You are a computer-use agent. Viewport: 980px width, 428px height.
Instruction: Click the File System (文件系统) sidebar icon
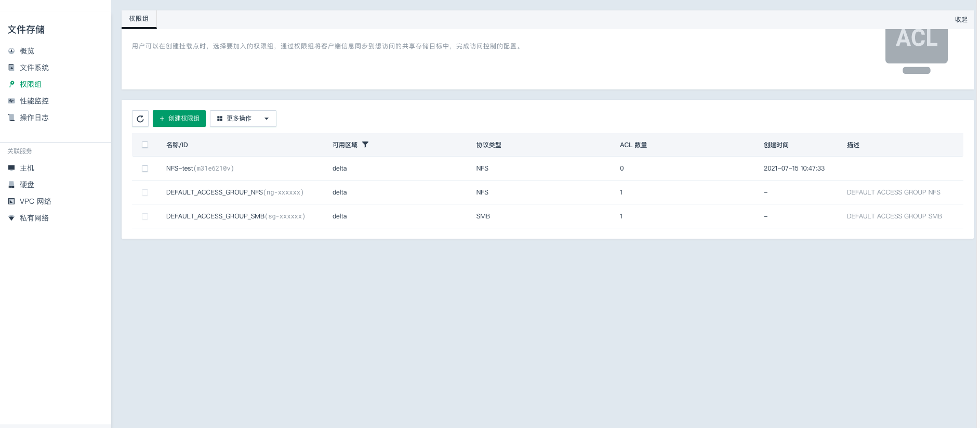tap(11, 68)
